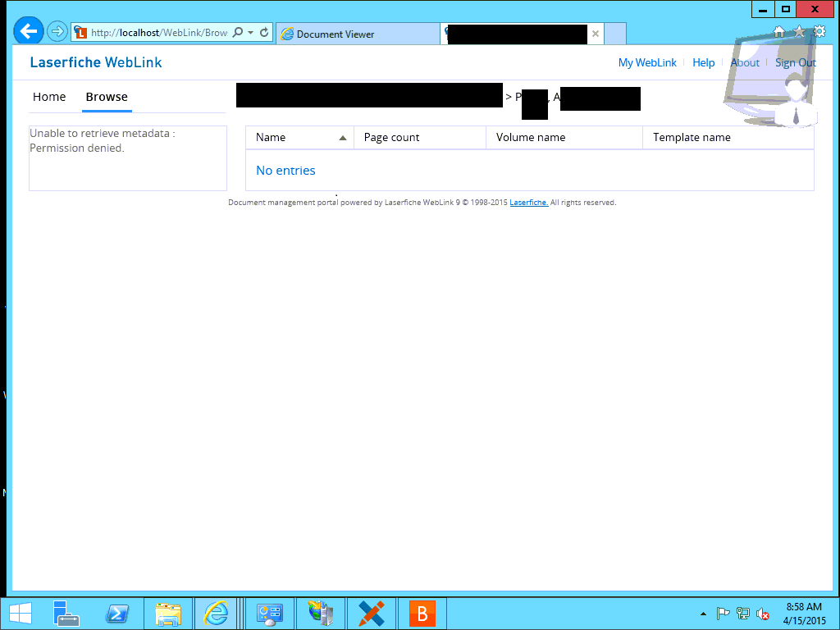The width and height of the screenshot is (840, 630).
Task: Click the browser Home icon
Action: click(x=779, y=32)
